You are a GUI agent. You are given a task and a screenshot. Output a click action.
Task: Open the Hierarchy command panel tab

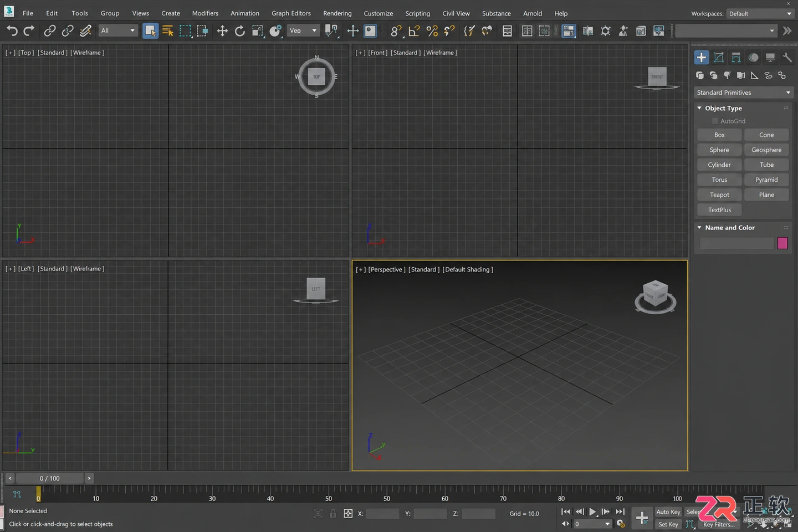pyautogui.click(x=736, y=57)
